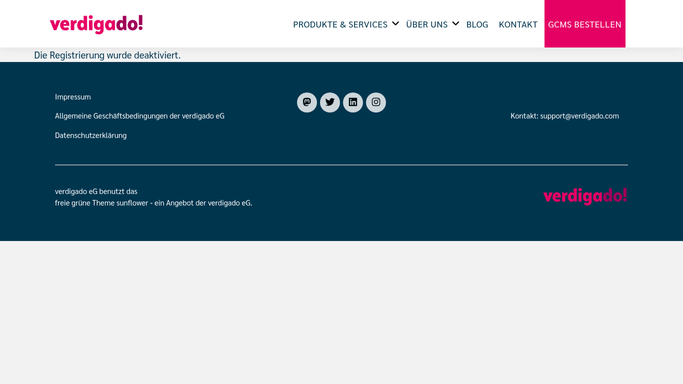
Task: Open the Mastodon social icon
Action: (307, 102)
